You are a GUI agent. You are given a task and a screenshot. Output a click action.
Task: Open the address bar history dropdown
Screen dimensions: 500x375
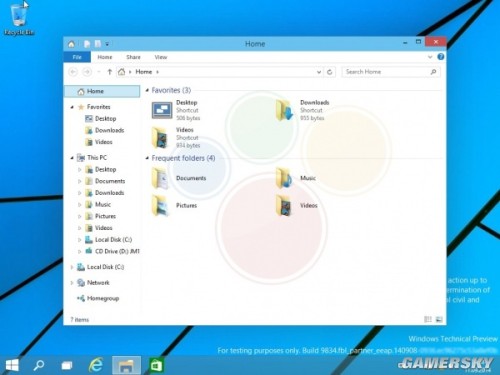tap(319, 72)
